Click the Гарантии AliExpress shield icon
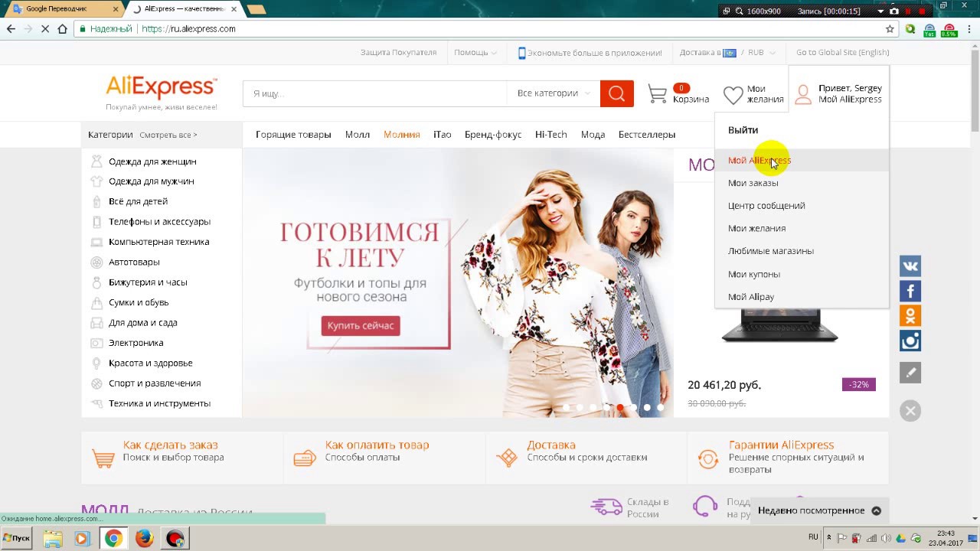 [x=708, y=458]
